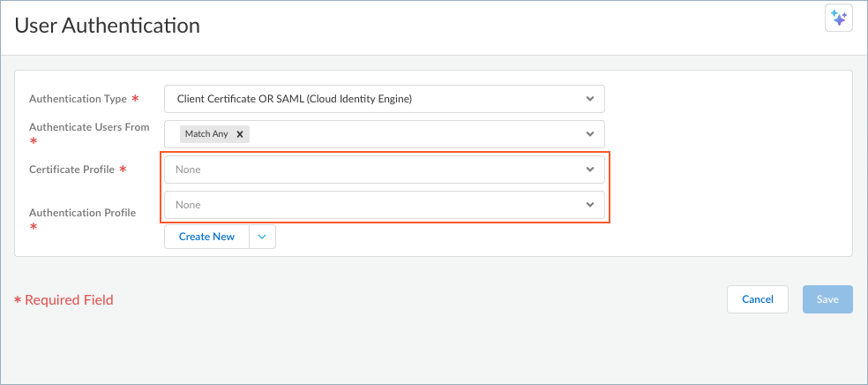Image resolution: width=868 pixels, height=385 pixels.
Task: Click the Authentication Type label
Action: pyautogui.click(x=78, y=99)
